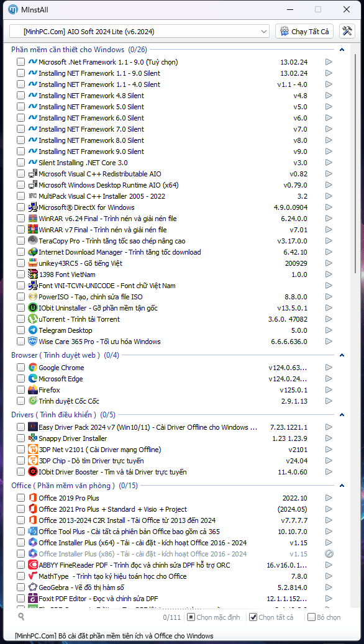Viewport: 364px width, 644px height.
Task: Click the MInstAll title bar logo
Action: click(x=13, y=9)
